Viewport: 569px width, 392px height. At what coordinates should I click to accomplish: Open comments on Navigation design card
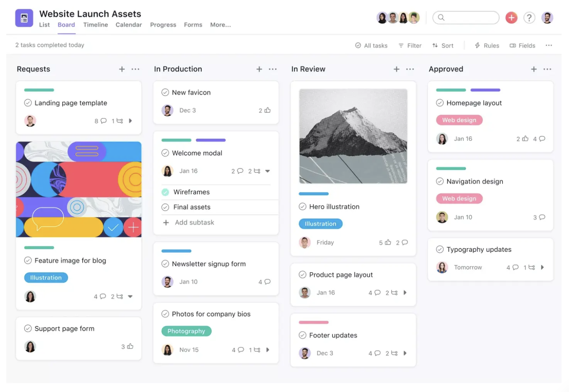click(x=542, y=217)
